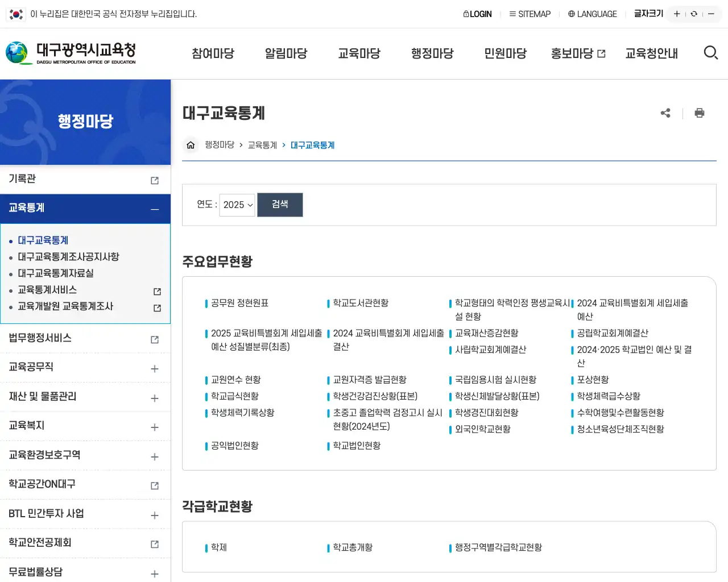Click the print icon next to share
The width and height of the screenshot is (728, 582).
tap(700, 113)
